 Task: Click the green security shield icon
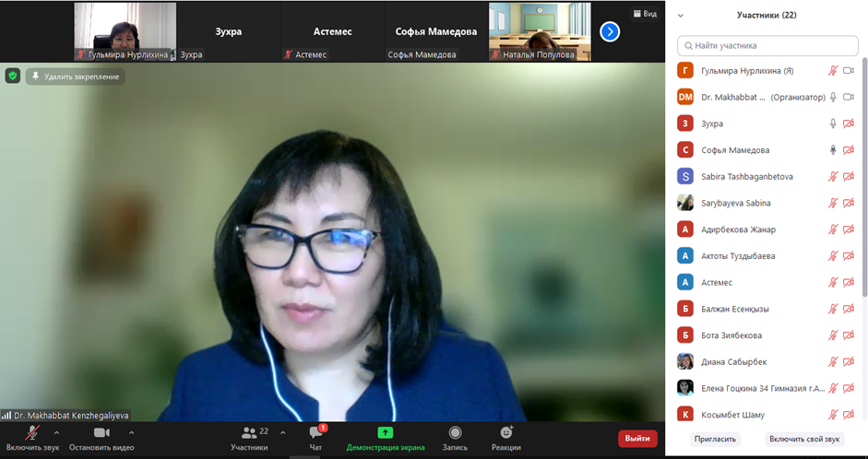click(x=13, y=76)
